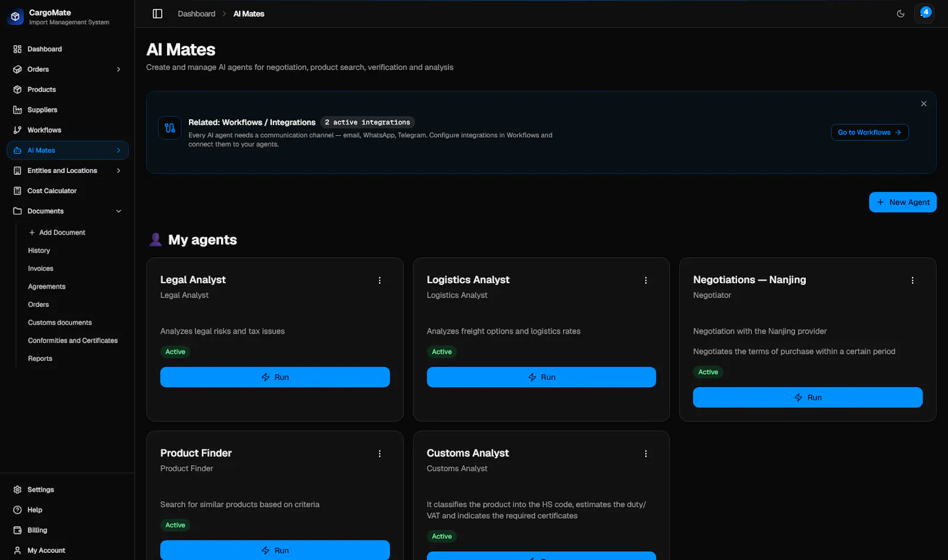Click the Cost Calculator icon

pos(17,191)
